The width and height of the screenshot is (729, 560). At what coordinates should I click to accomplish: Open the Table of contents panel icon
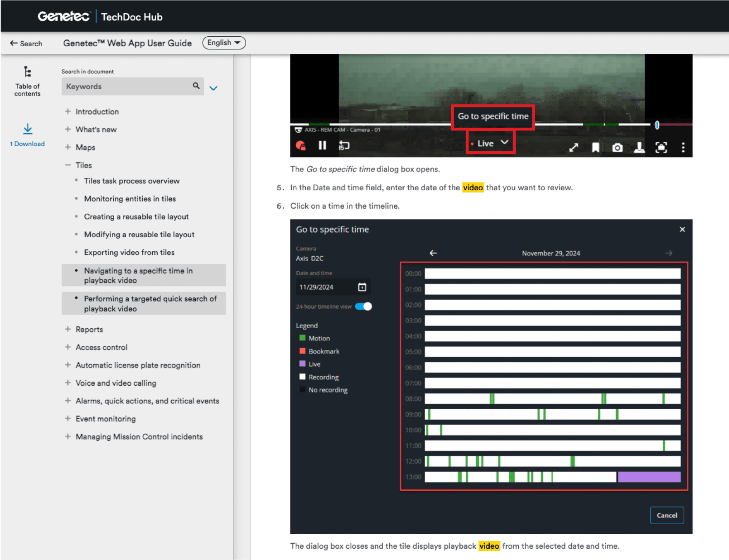click(x=27, y=72)
